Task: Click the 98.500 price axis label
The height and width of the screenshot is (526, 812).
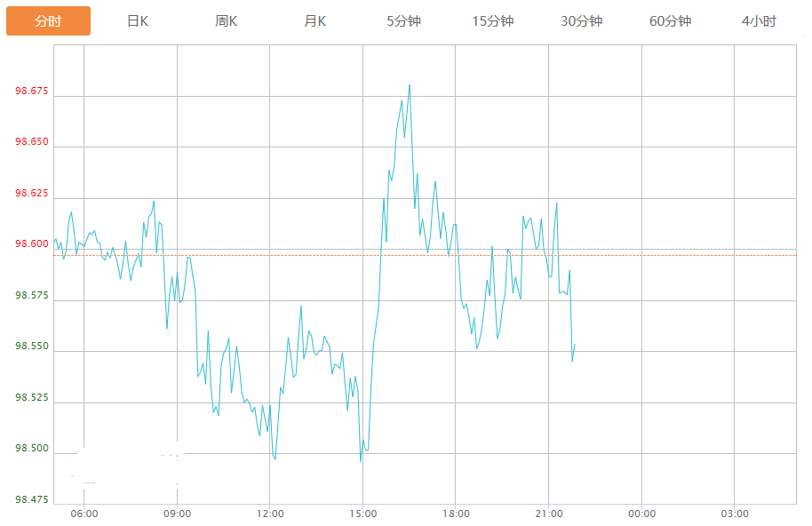Action: (32, 450)
